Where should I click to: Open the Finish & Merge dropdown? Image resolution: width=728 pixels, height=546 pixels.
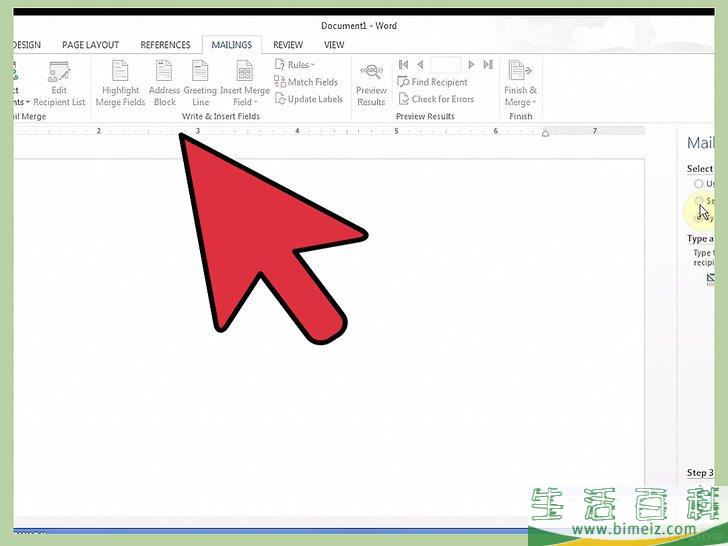click(520, 84)
